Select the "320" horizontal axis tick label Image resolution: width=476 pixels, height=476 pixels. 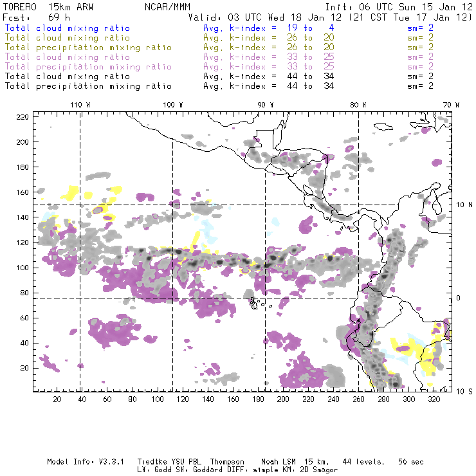tap(434, 399)
